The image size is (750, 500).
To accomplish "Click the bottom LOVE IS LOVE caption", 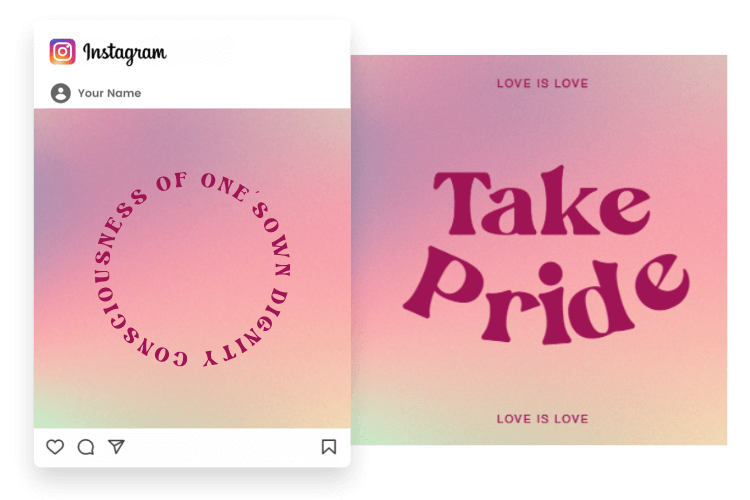I will pyautogui.click(x=542, y=419).
